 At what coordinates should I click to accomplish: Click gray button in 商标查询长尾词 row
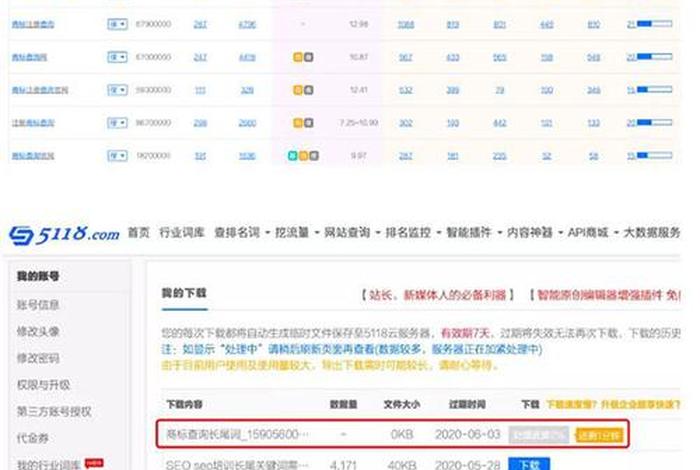[539, 435]
